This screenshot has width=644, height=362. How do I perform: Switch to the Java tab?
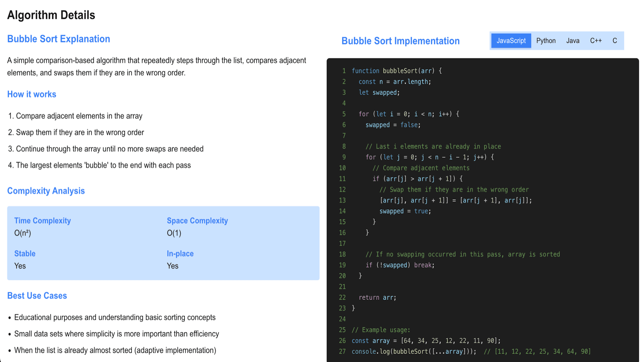(x=573, y=41)
